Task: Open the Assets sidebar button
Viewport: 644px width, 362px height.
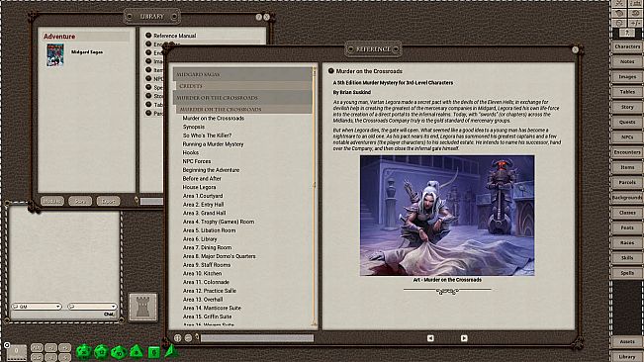Action: point(627,341)
